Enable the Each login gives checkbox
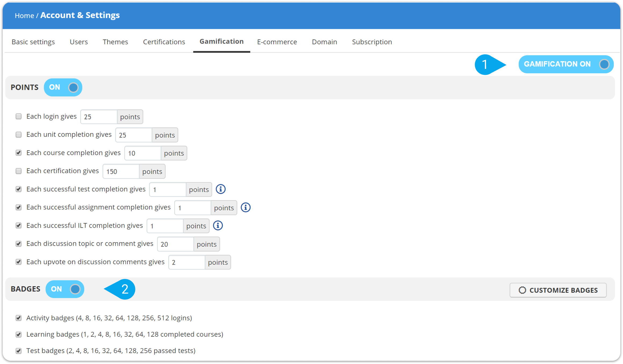This screenshot has height=364, width=623. (19, 116)
